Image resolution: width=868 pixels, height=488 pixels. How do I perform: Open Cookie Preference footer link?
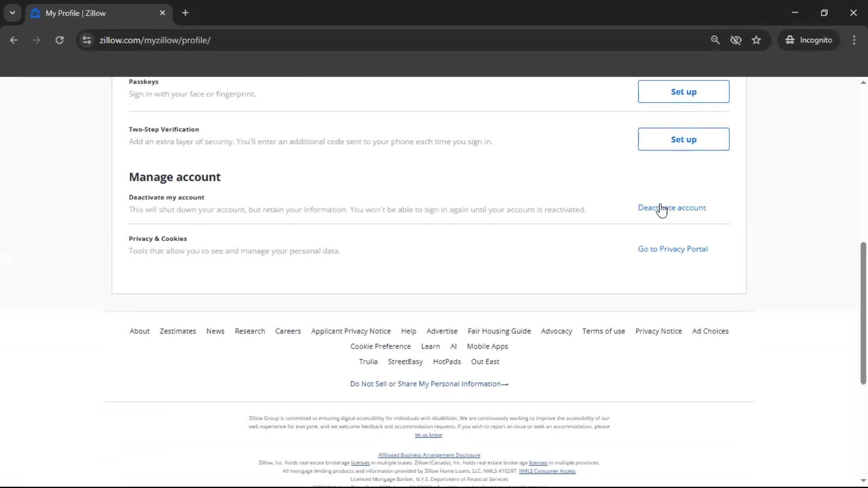point(380,347)
